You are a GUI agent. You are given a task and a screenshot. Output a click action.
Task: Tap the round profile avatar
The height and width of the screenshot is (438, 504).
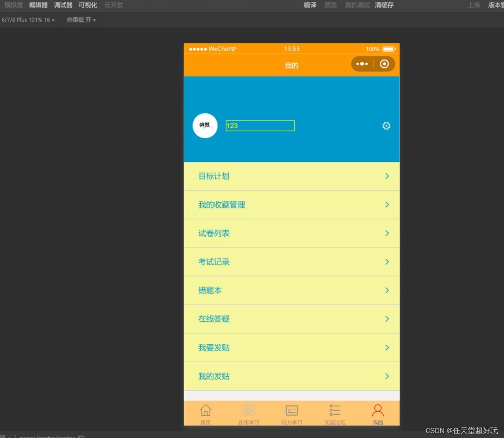tap(205, 126)
